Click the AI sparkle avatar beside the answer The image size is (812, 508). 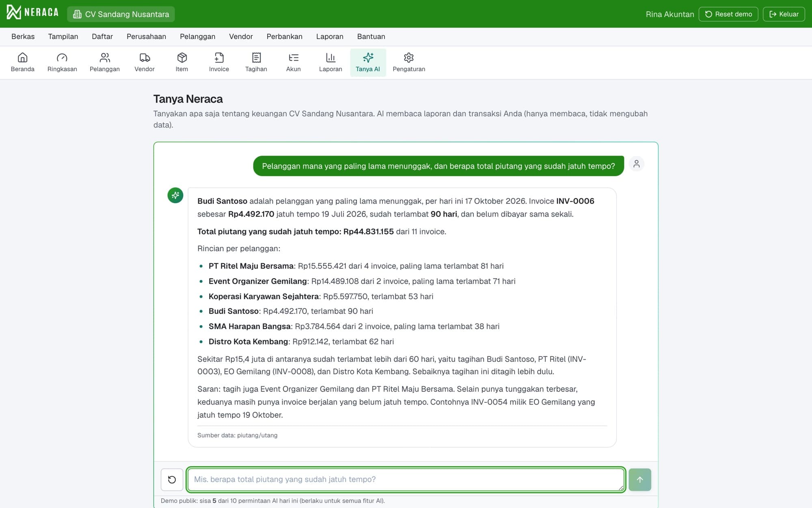tap(175, 195)
